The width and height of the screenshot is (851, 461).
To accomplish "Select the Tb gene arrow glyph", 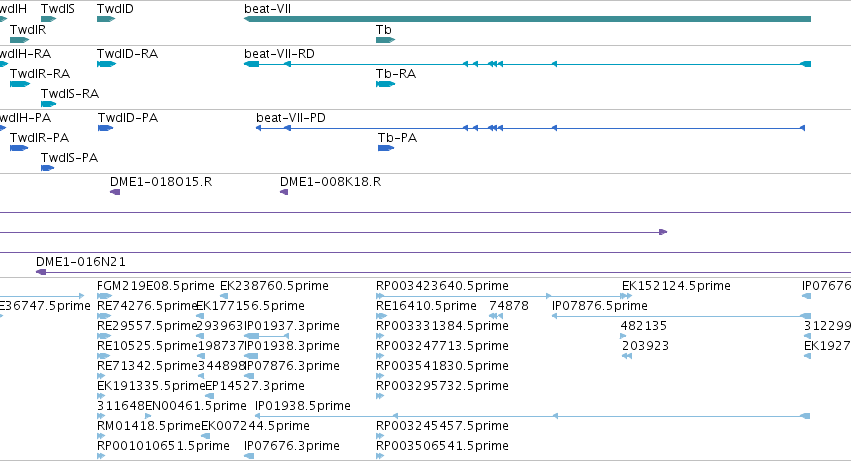I will (385, 40).
